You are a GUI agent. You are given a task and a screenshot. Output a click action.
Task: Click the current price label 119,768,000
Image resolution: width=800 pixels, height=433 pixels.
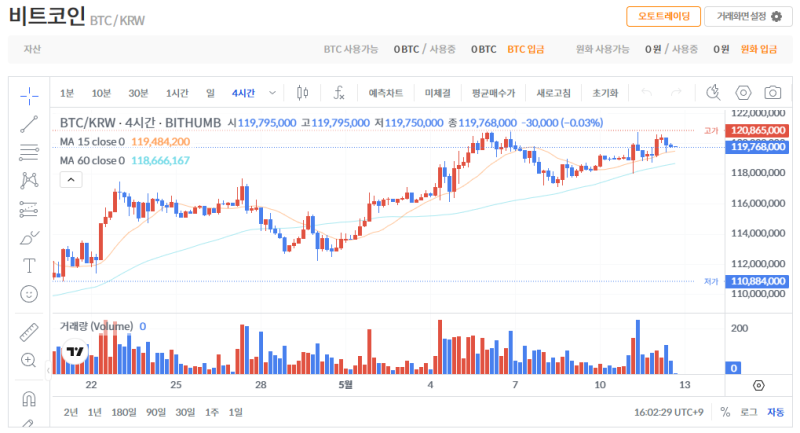(758, 147)
